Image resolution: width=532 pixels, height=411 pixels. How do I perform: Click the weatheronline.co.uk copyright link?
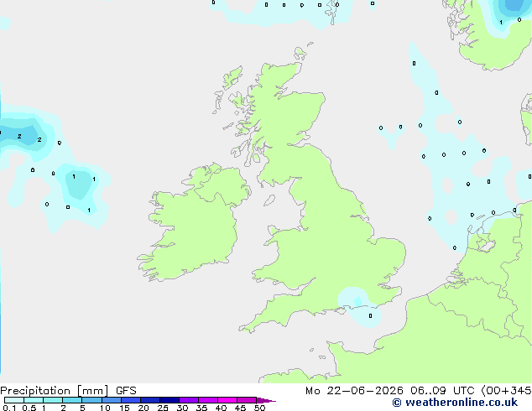[455, 403]
